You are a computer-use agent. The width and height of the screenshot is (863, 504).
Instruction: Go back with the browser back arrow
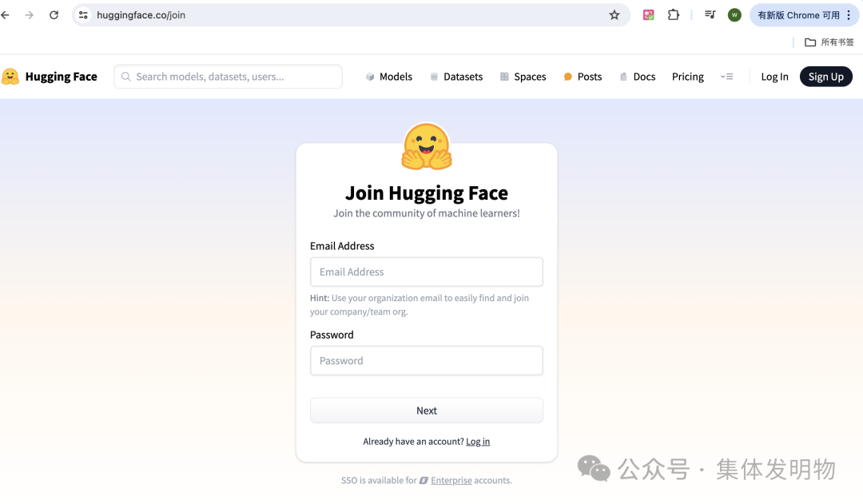tap(6, 15)
